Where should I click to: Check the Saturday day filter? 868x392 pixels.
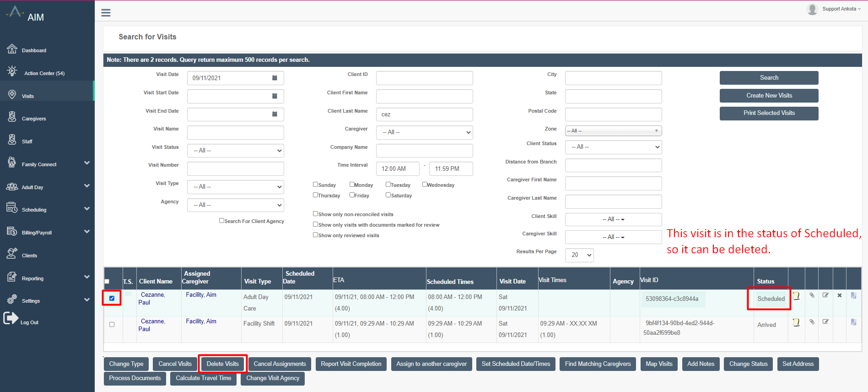tap(388, 195)
